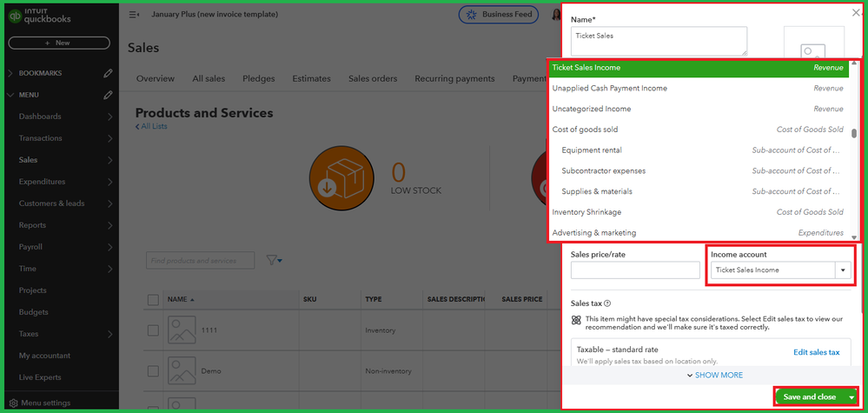This screenshot has height=413, width=868.
Task: Expand the Expenditures submenu arrow
Action: [109, 182]
